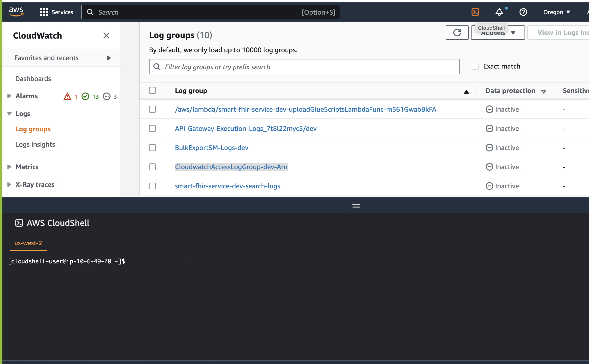The height and width of the screenshot is (364, 589).
Task: Click the Alarms sidebar label
Action: (x=27, y=96)
